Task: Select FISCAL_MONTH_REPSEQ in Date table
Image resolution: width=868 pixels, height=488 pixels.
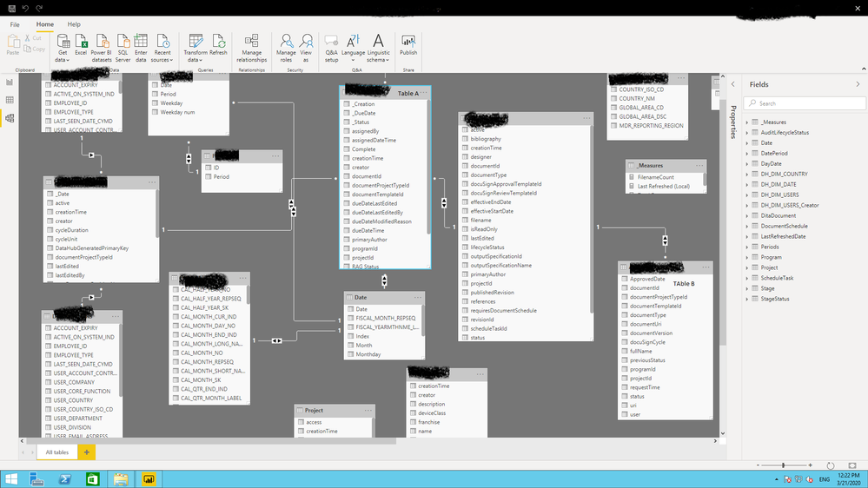Action: [x=385, y=318]
